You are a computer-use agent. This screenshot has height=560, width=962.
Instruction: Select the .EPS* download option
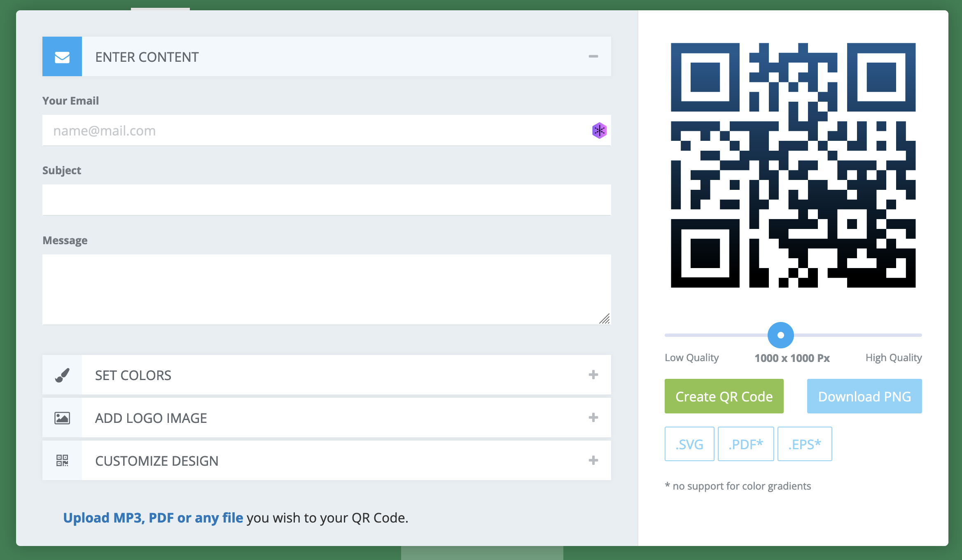coord(804,444)
